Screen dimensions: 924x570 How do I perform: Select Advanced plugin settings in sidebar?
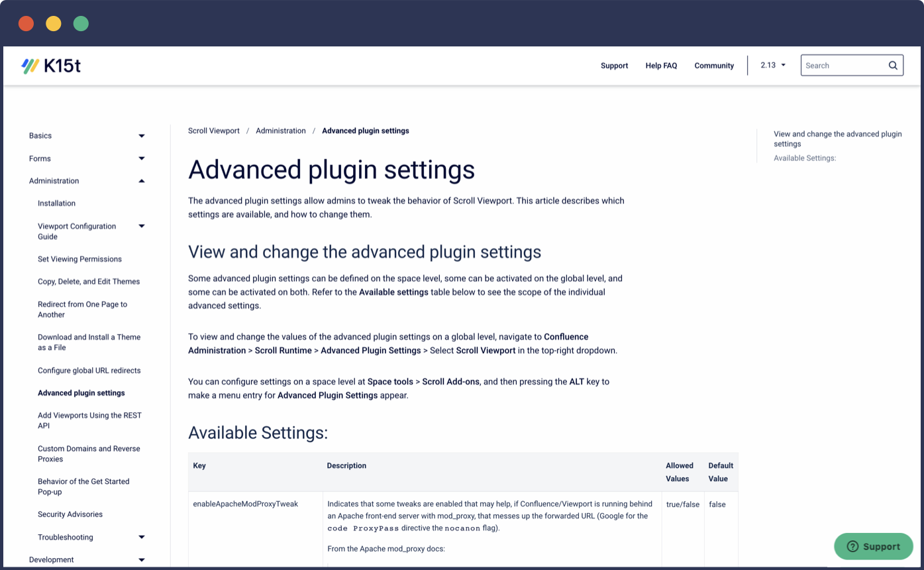[81, 393]
